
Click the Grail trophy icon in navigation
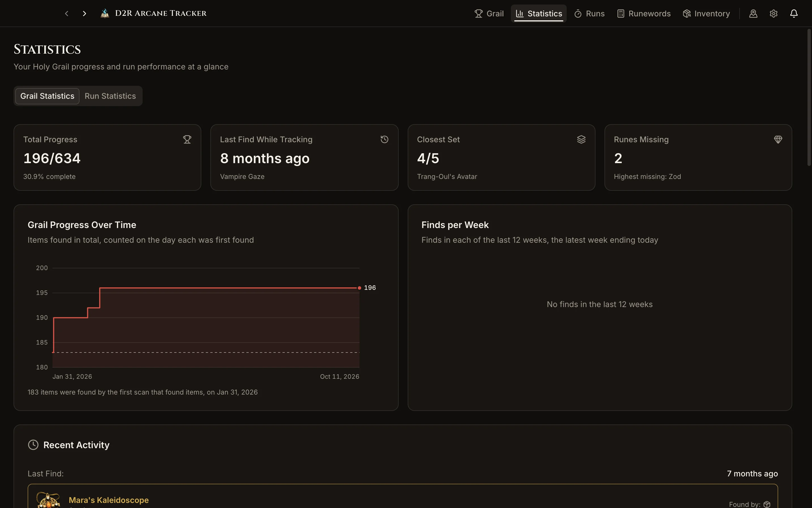[x=478, y=14]
